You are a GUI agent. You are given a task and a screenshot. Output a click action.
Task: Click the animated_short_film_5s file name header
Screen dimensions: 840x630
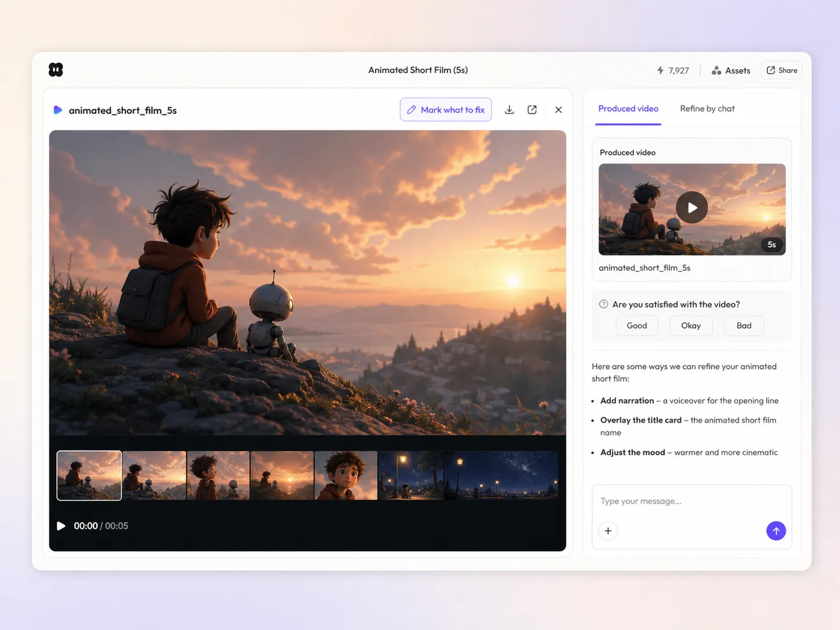coord(122,110)
